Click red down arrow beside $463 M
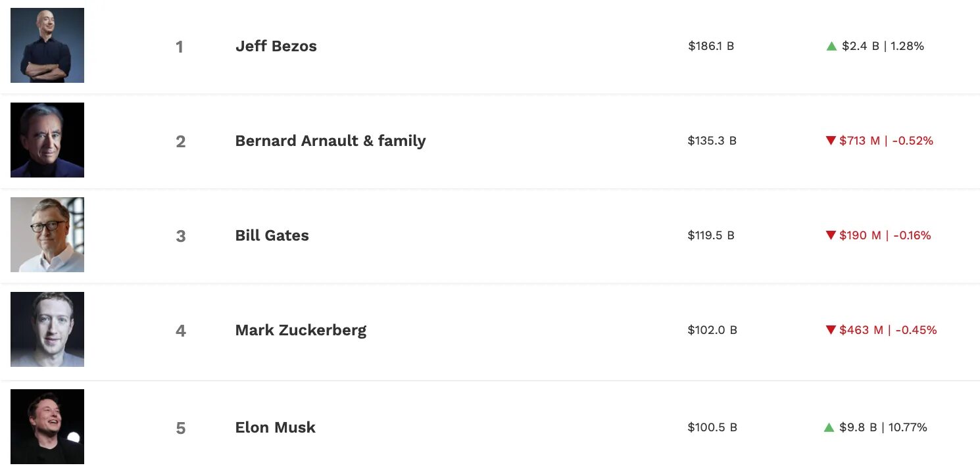 point(831,330)
